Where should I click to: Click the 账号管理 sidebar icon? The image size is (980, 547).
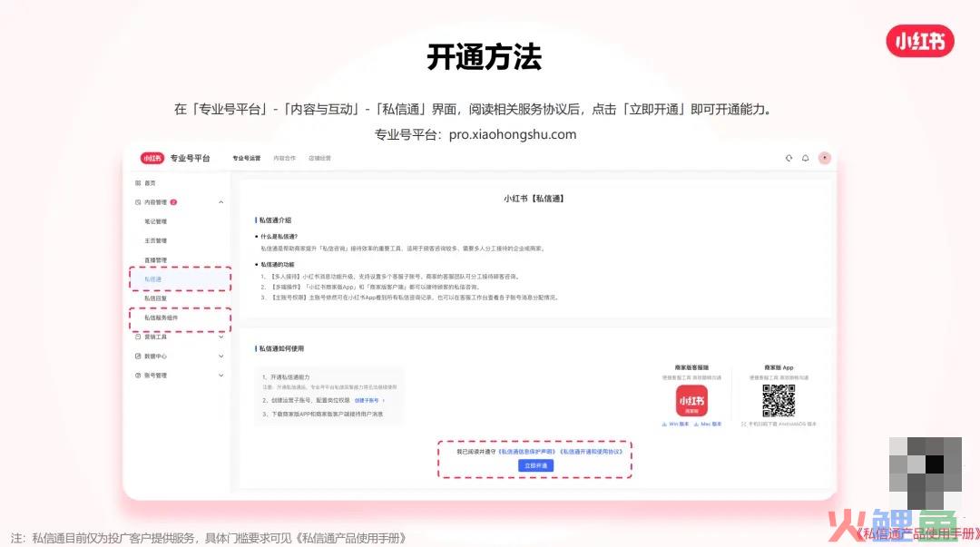point(138,376)
